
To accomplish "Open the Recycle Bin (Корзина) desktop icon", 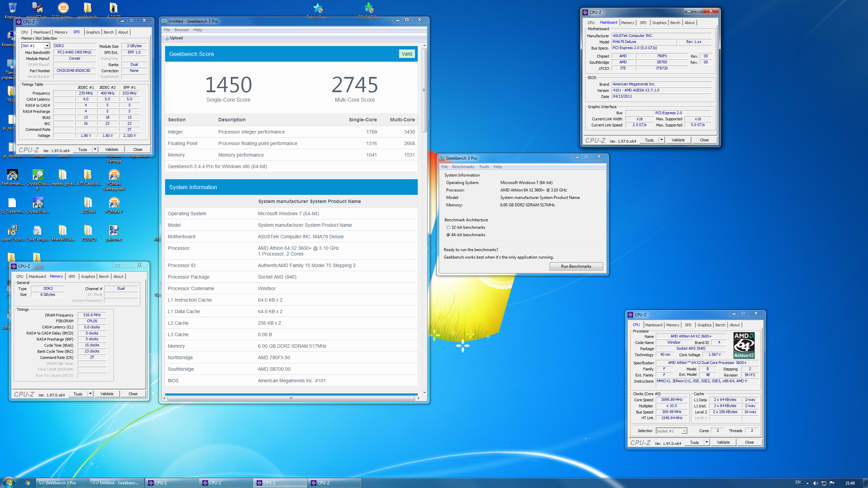I will pyautogui.click(x=12, y=7).
